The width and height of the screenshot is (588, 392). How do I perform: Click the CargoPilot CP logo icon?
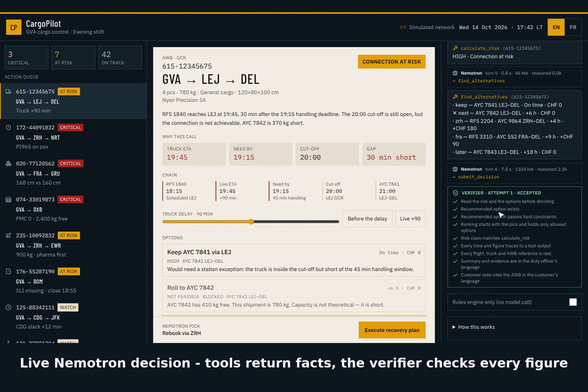pos(14,28)
